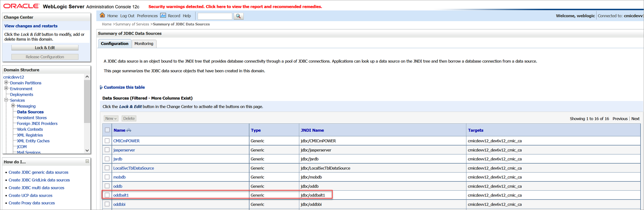This screenshot has height=210, width=644.
Task: Select XML Entity Caches tree item
Action: [x=33, y=141]
